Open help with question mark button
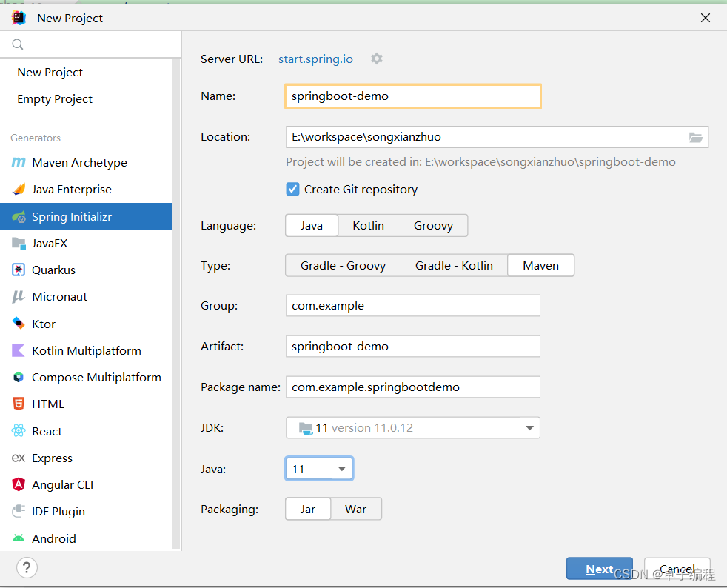Viewport: 727px width, 588px height. point(27,567)
